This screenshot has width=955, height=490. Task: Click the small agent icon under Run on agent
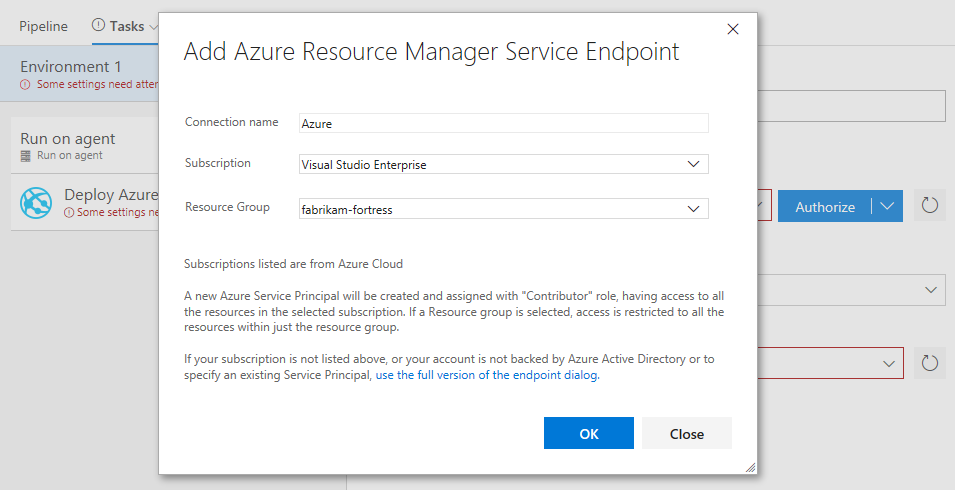coord(26,156)
